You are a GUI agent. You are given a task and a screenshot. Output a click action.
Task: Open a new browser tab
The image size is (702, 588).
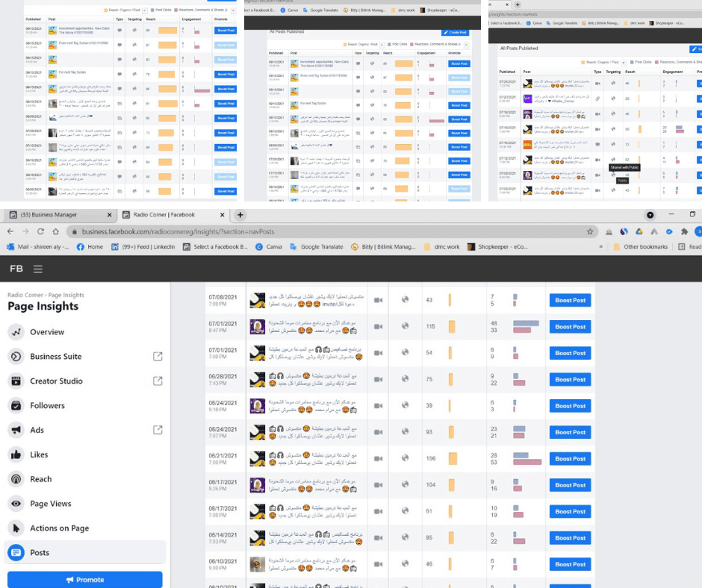pos(240,215)
